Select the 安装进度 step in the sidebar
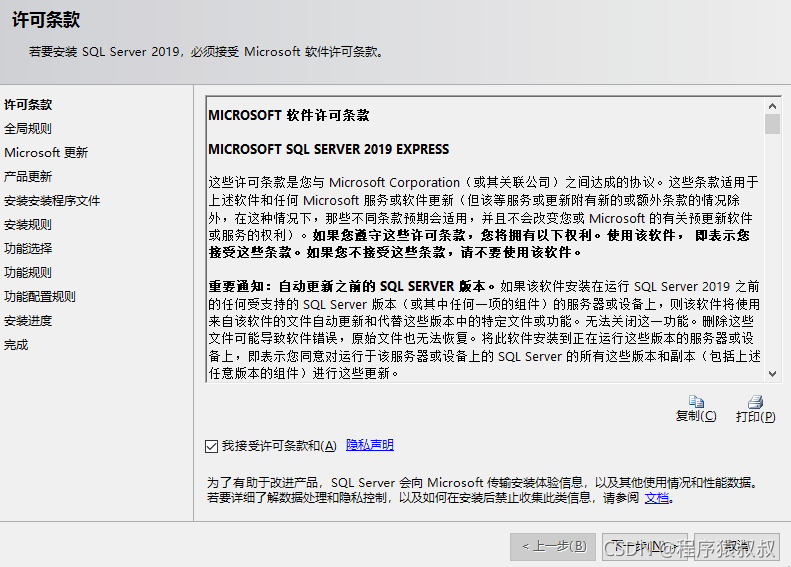Screen dimensions: 791x567 click(28, 321)
